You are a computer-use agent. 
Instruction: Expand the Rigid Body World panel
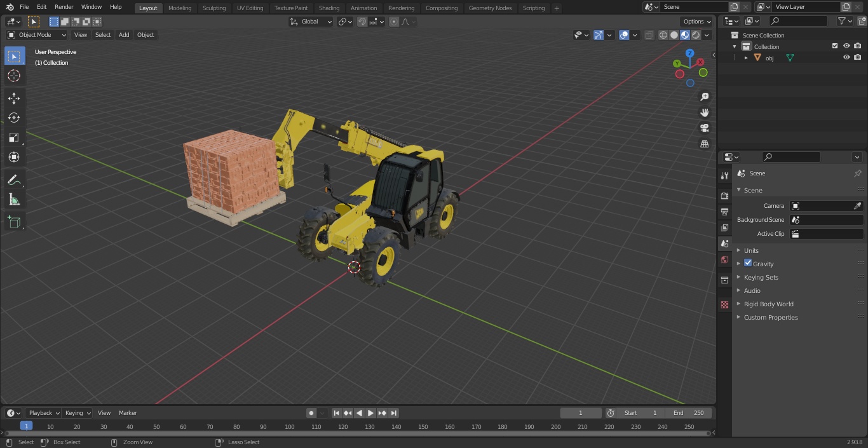[x=768, y=304]
